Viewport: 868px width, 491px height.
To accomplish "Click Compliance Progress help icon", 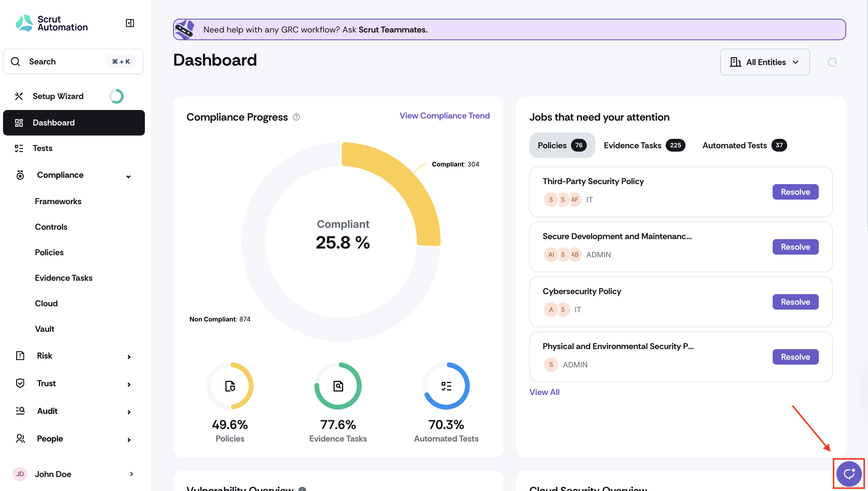I will coord(296,117).
